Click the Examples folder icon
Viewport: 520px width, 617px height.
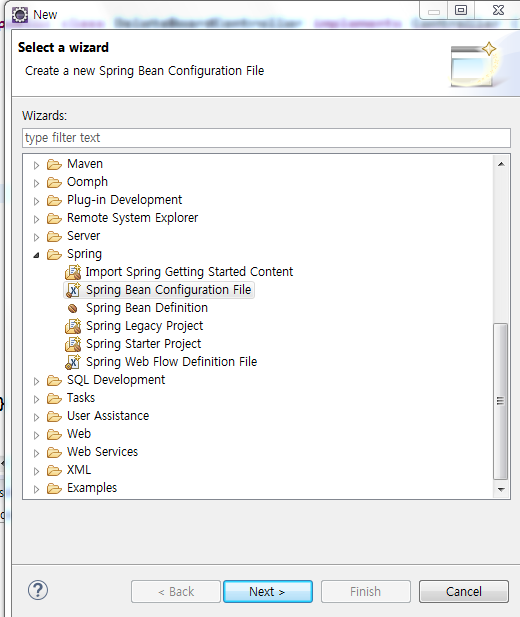tap(54, 488)
